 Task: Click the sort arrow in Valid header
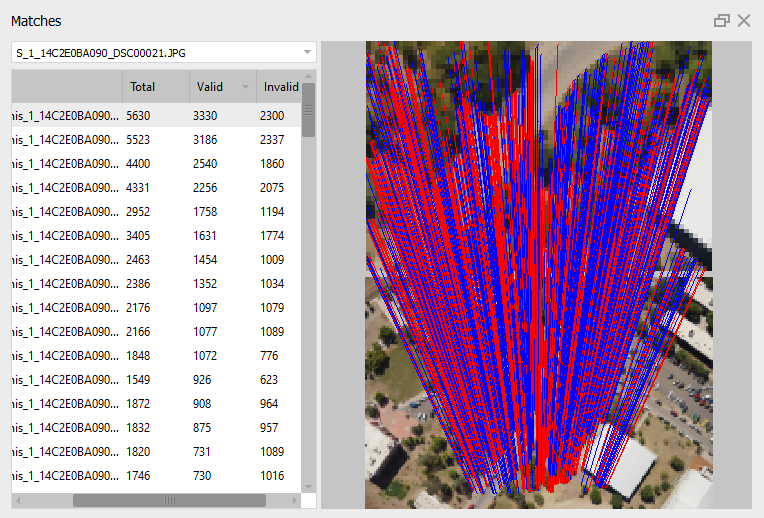[x=245, y=87]
